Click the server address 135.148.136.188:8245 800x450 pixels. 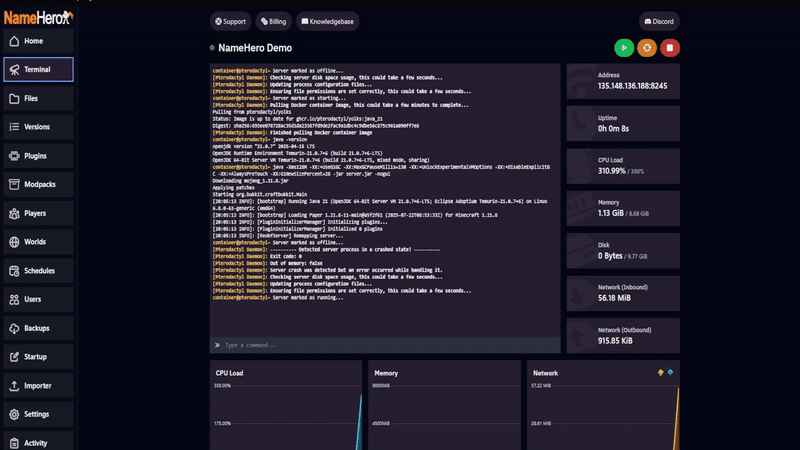coord(632,86)
